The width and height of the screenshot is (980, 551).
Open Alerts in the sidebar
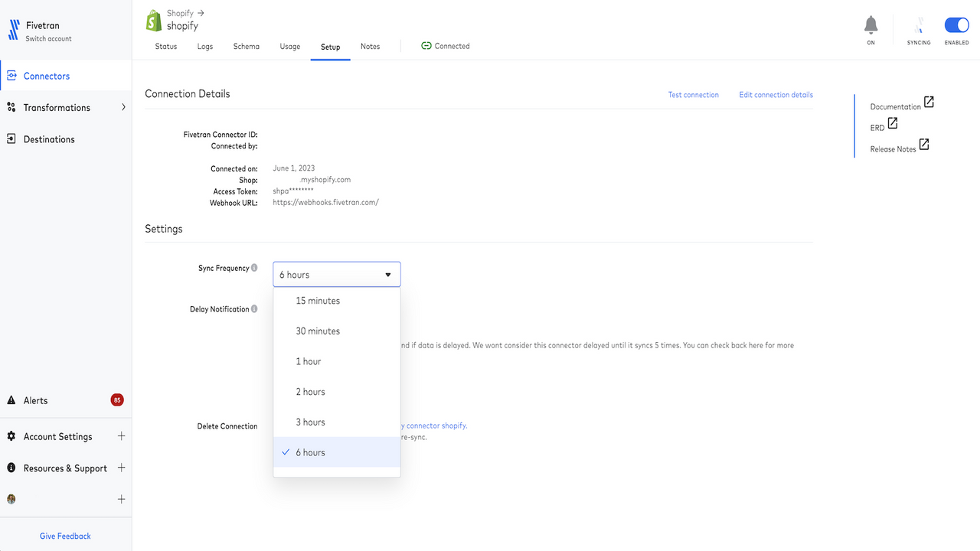coord(36,400)
